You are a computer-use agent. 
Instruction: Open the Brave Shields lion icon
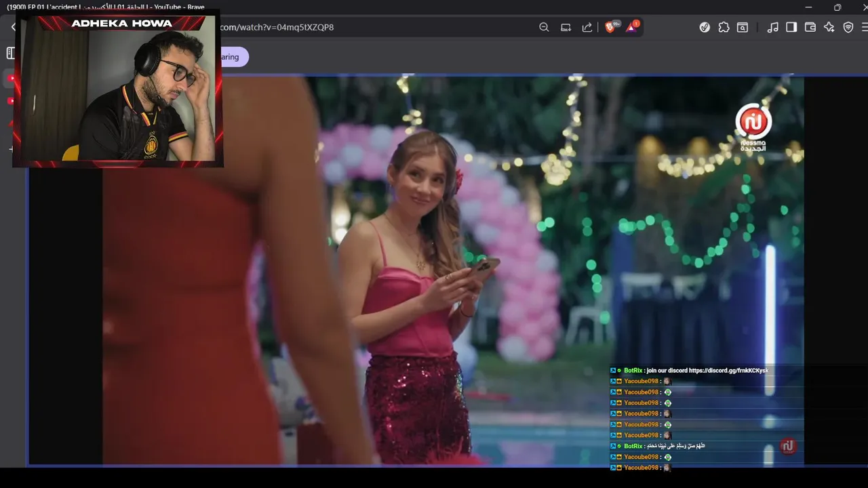click(x=610, y=27)
